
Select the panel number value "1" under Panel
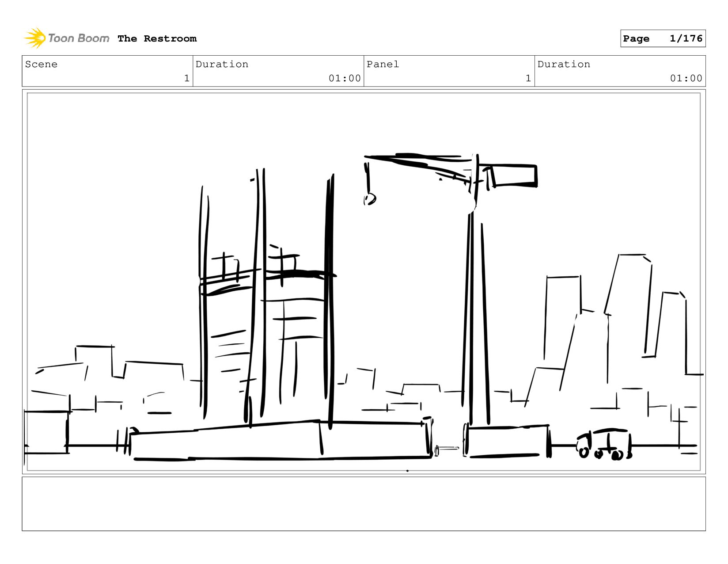pyautogui.click(x=528, y=78)
